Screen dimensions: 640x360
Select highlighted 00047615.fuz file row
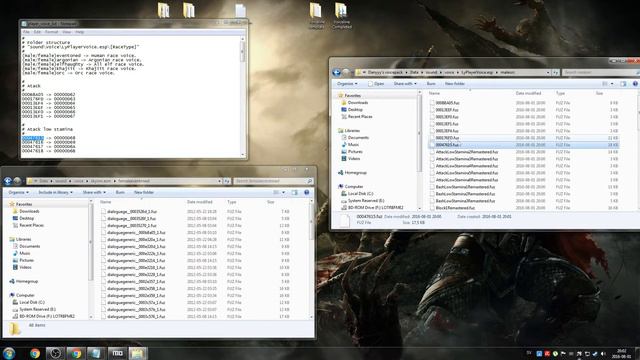click(524, 145)
